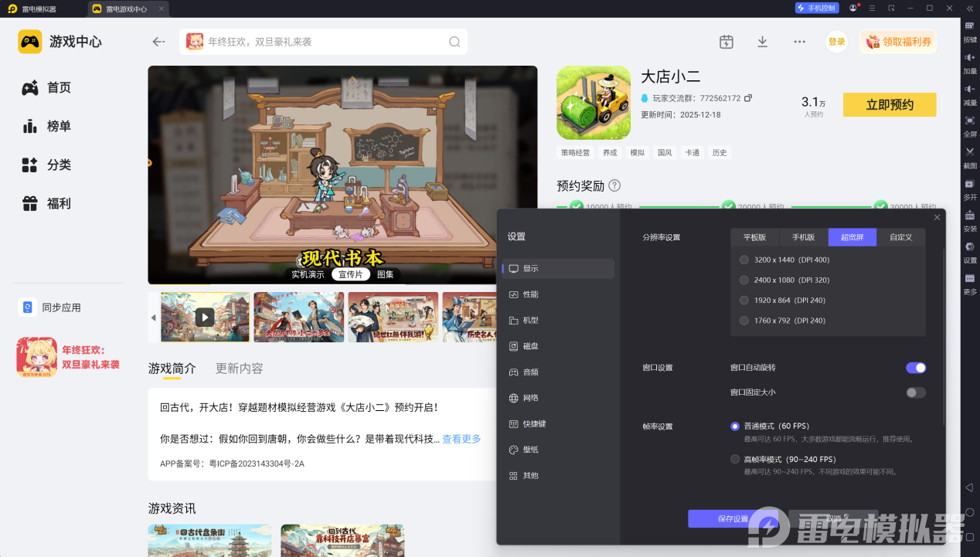Click the 立即预约 reserve button
This screenshot has height=557, width=980.
tap(889, 105)
